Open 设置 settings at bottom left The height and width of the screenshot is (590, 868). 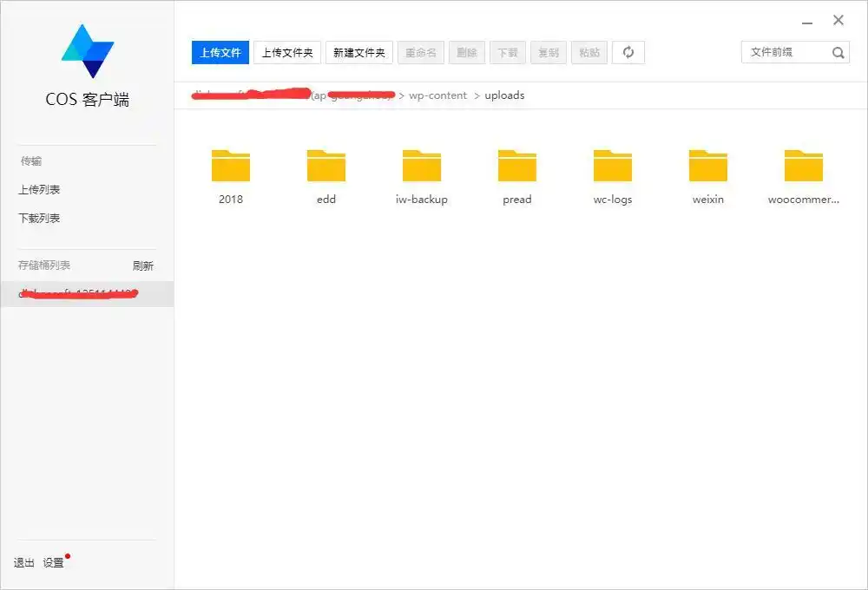click(x=54, y=562)
